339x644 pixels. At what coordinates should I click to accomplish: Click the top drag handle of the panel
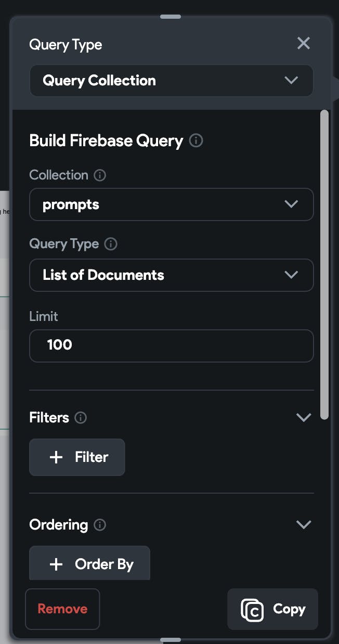(x=171, y=17)
